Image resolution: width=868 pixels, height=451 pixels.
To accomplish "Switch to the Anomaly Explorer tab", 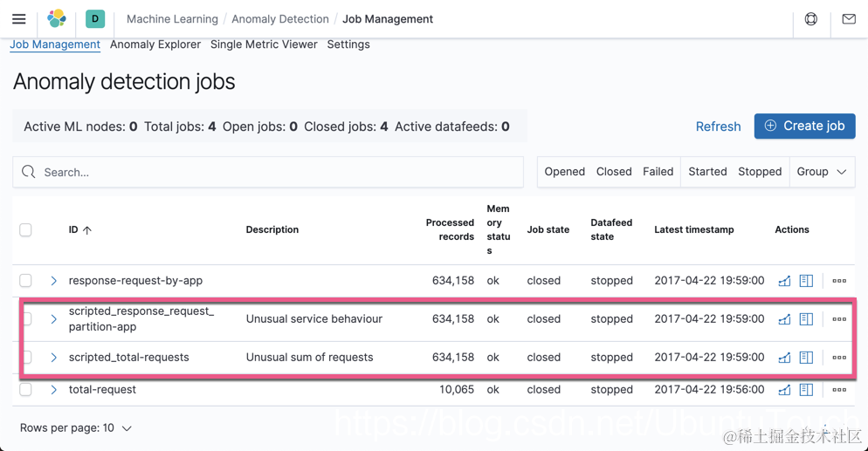I will pos(155,44).
